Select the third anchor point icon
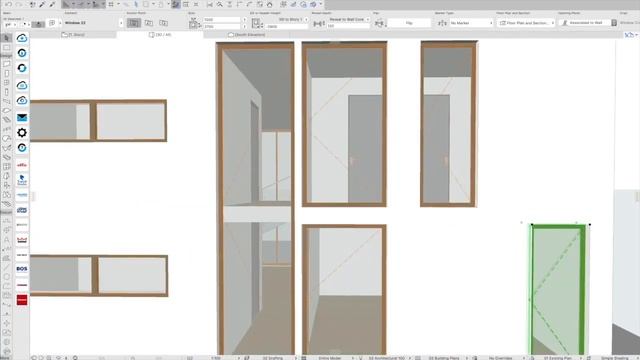This screenshot has width=640, height=360. (x=163, y=23)
